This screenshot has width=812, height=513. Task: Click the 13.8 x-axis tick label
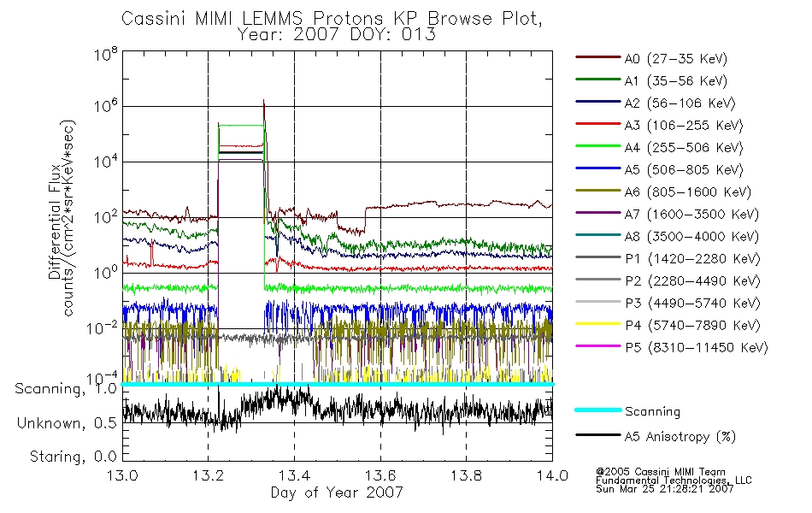click(x=466, y=475)
